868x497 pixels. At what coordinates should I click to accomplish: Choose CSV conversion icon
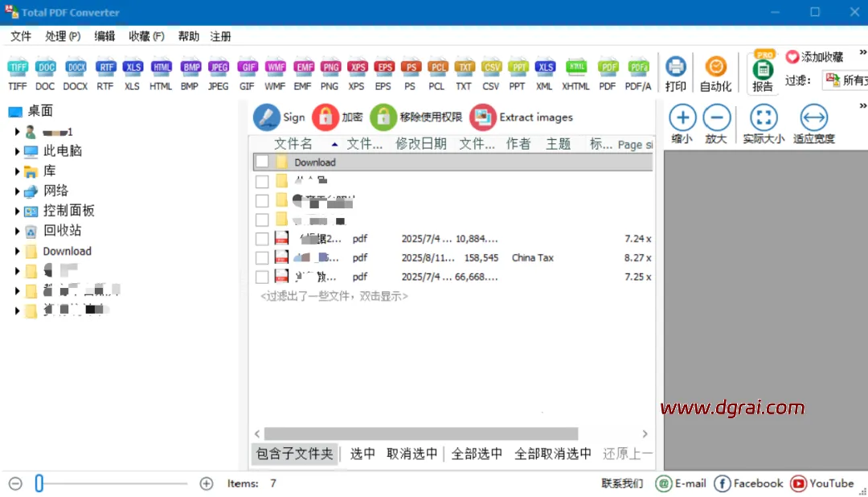[491, 74]
